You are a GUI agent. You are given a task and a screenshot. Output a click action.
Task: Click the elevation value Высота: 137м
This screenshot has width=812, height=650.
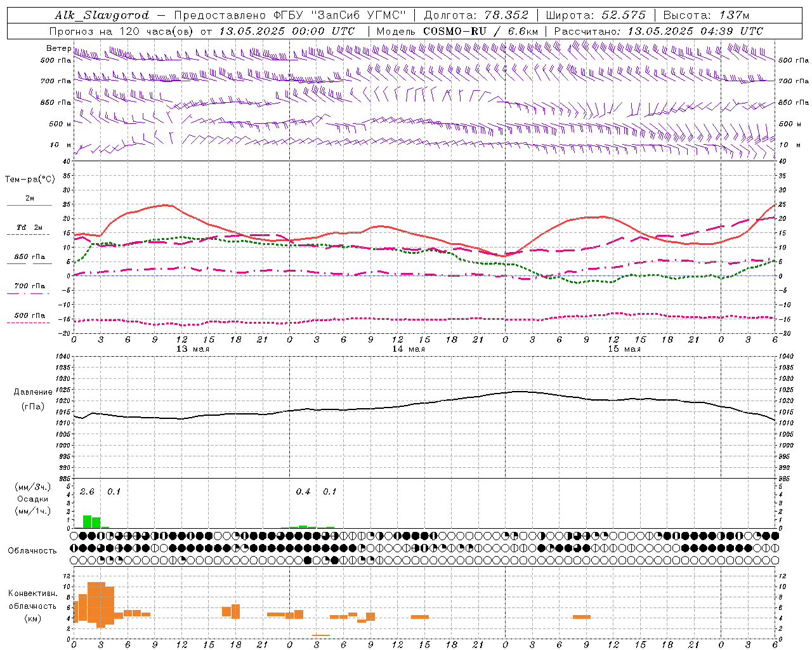706,15
